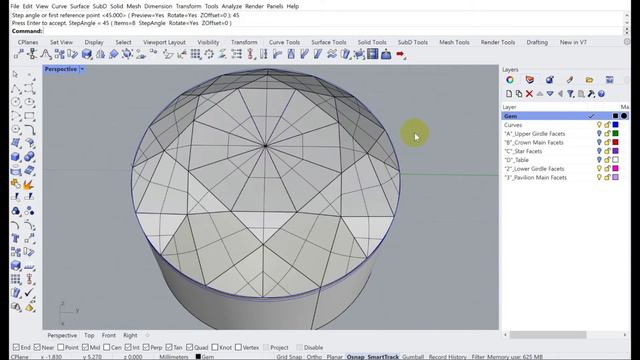Image resolution: width=640 pixels, height=360 pixels.
Task: Open the layer filter funnel dropdown
Action: coord(571,94)
